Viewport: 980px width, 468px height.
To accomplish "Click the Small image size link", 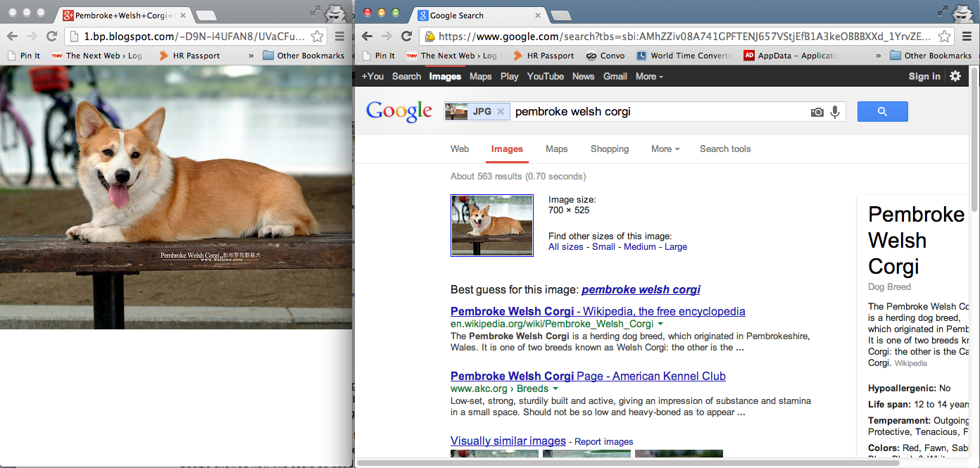I will [603, 247].
